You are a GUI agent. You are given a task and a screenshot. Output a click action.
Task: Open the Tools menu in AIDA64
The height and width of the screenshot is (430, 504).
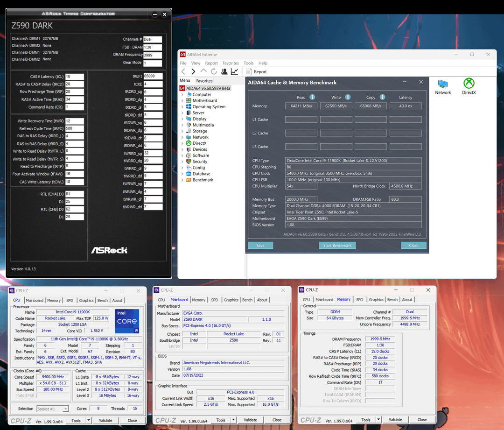(x=248, y=63)
